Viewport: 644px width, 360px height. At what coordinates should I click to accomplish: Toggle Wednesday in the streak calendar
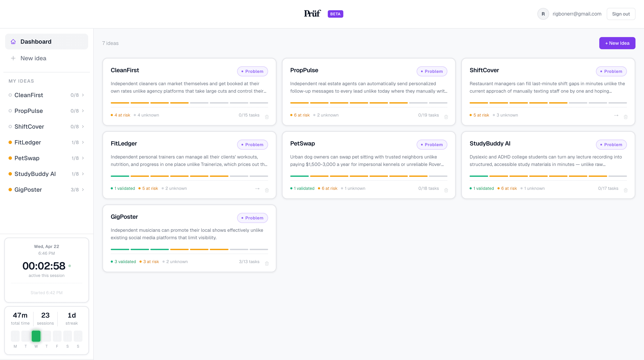click(36, 336)
